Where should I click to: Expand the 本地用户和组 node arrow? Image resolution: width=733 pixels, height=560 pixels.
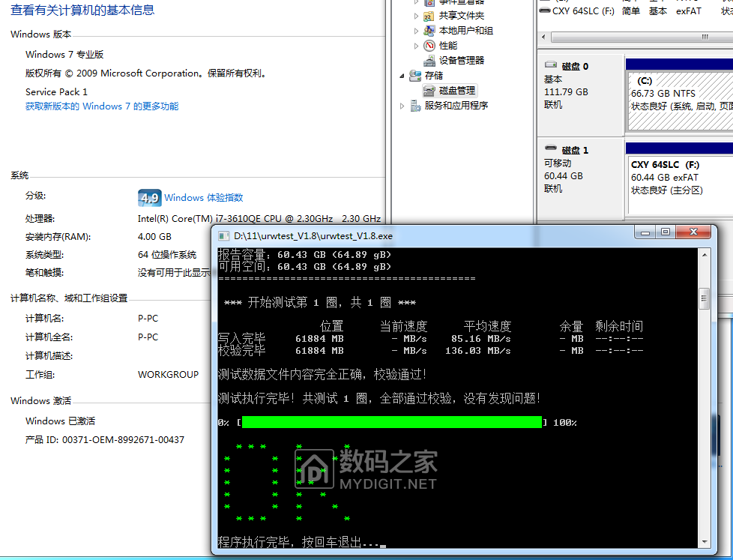click(416, 31)
